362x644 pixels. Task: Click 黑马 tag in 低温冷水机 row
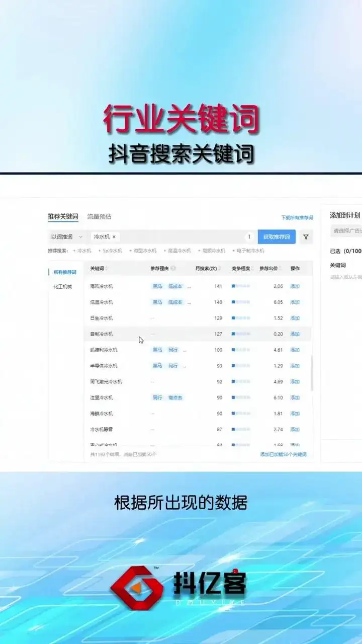click(x=157, y=302)
